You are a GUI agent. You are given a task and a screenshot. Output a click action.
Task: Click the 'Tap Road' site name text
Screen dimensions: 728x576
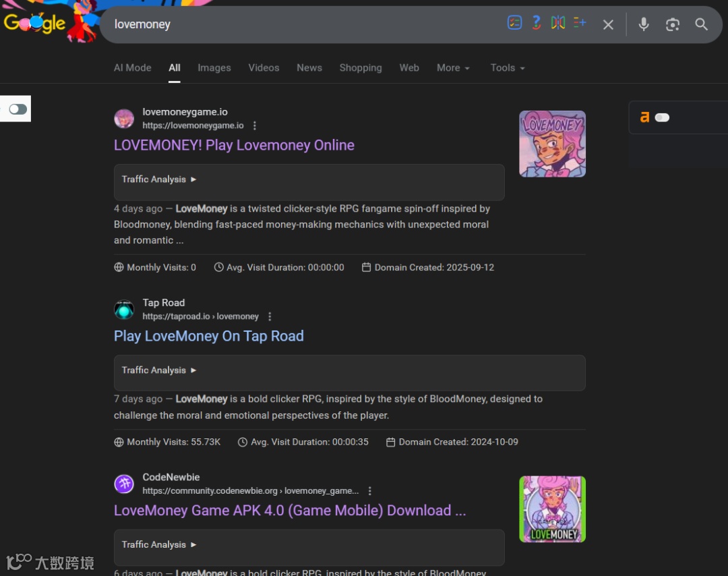(x=163, y=303)
